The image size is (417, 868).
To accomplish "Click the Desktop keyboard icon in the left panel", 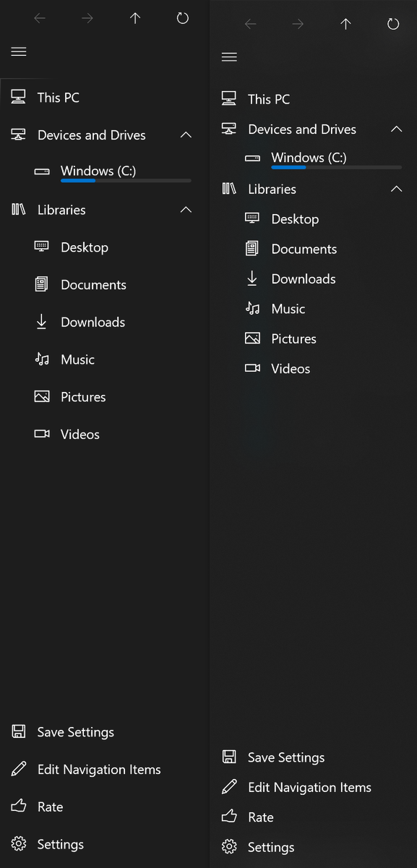I will pyautogui.click(x=42, y=247).
